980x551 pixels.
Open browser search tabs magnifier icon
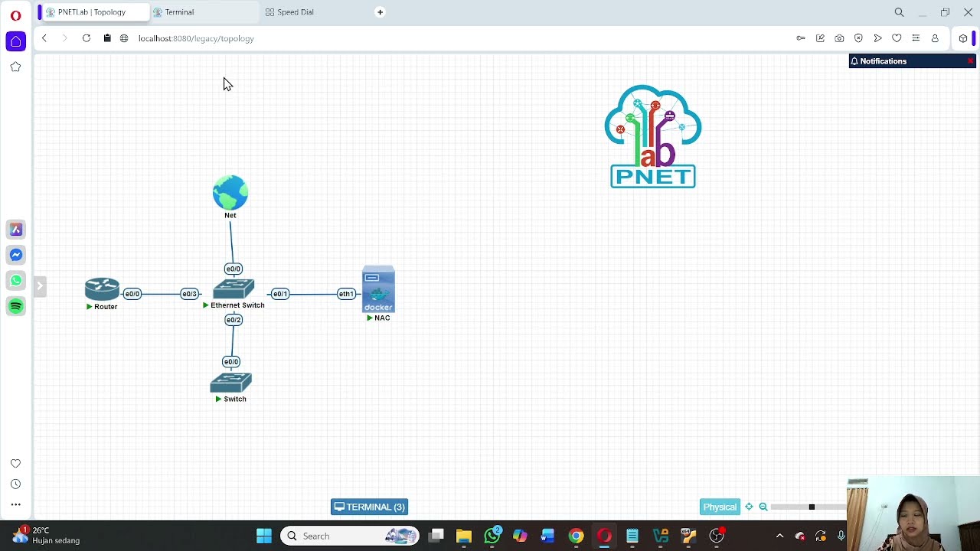[900, 12]
